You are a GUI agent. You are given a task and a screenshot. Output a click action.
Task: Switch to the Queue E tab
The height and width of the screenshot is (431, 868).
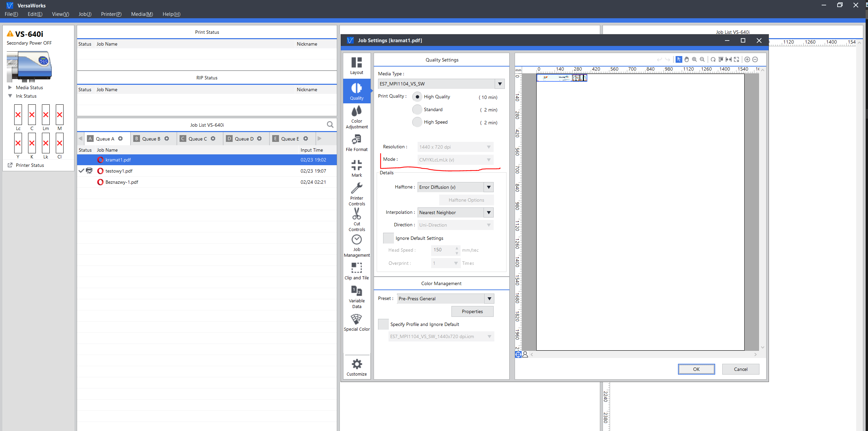(290, 139)
